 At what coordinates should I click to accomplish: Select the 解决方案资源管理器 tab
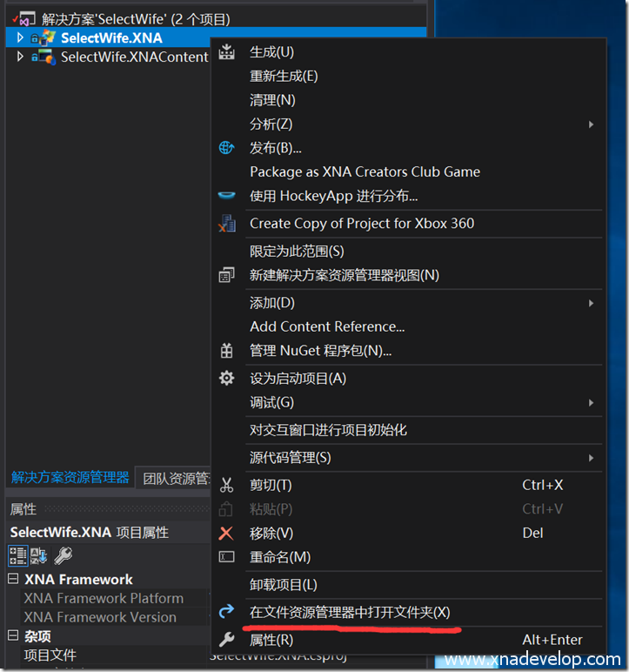(x=70, y=477)
